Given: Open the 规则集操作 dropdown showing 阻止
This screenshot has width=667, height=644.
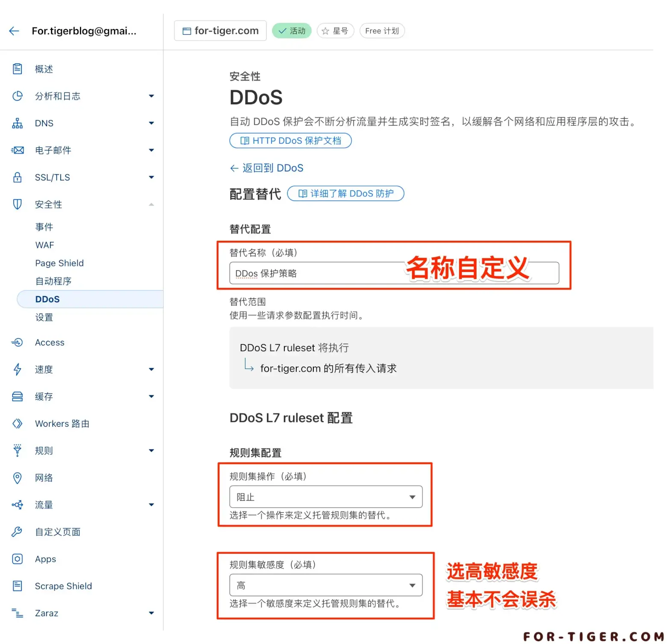Looking at the screenshot, I should (x=325, y=497).
